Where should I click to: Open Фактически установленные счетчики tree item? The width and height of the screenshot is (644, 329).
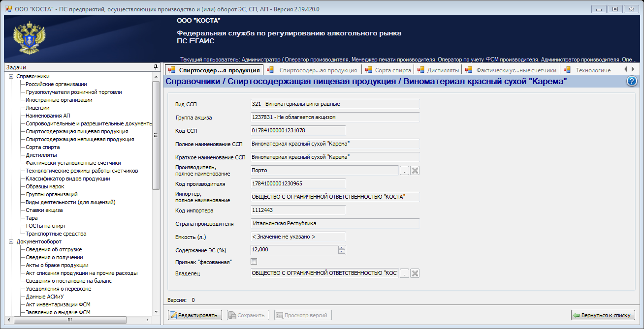73,163
